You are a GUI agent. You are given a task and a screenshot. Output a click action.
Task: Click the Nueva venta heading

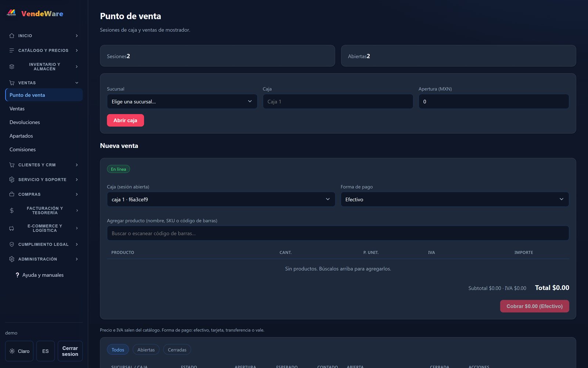pyautogui.click(x=119, y=146)
